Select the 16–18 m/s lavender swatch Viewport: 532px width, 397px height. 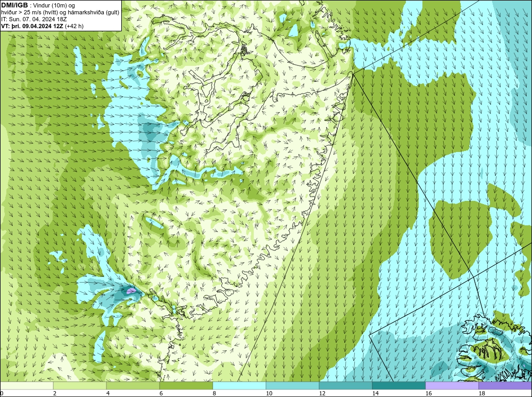tap(452, 386)
